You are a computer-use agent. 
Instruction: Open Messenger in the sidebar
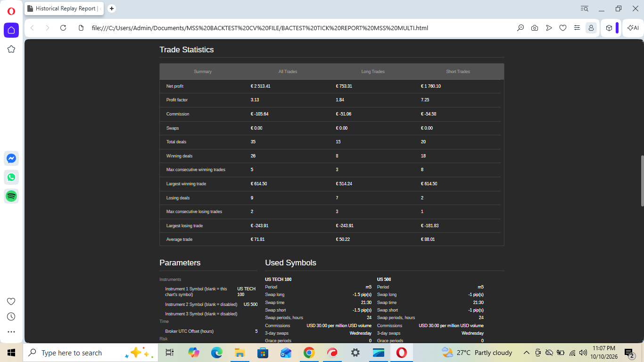coord(11,158)
